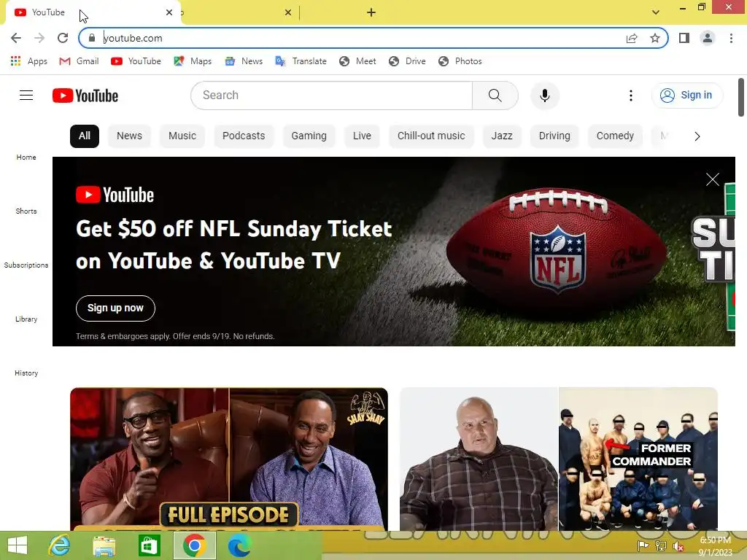Select the All filter chip
The image size is (747, 560).
click(85, 136)
